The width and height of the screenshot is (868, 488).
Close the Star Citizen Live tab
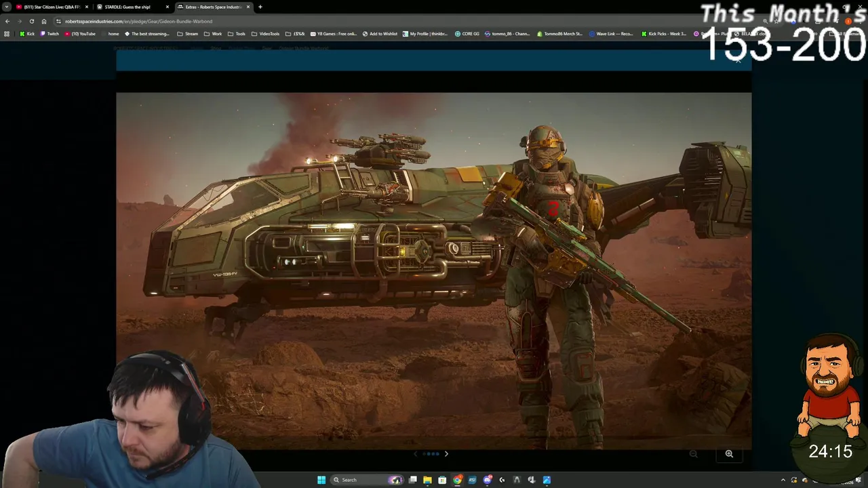[87, 7]
